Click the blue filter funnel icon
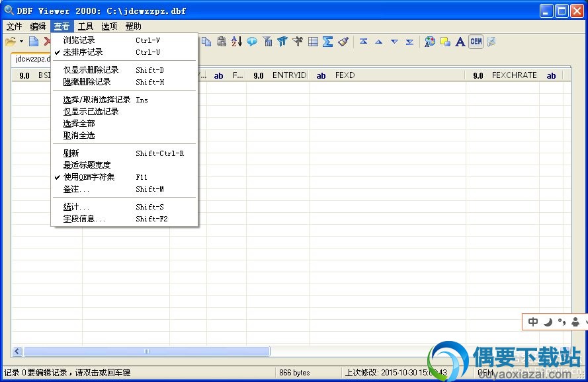 282,41
